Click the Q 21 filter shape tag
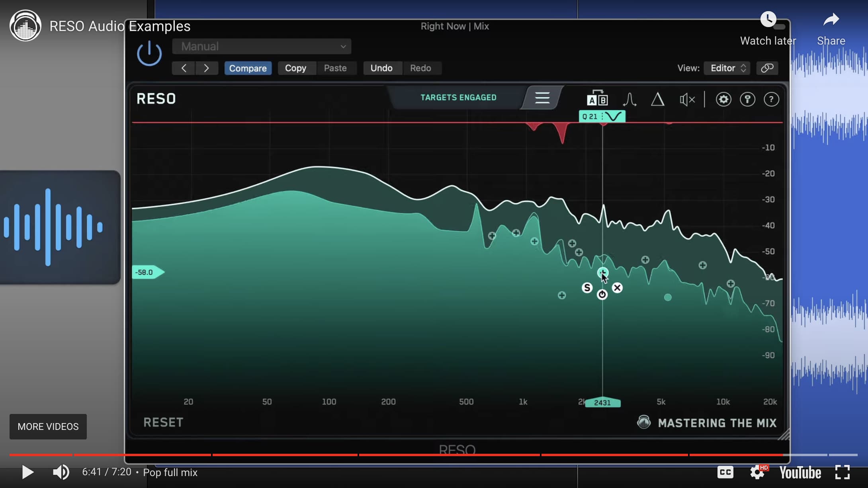Image resolution: width=868 pixels, height=488 pixels. click(x=602, y=116)
